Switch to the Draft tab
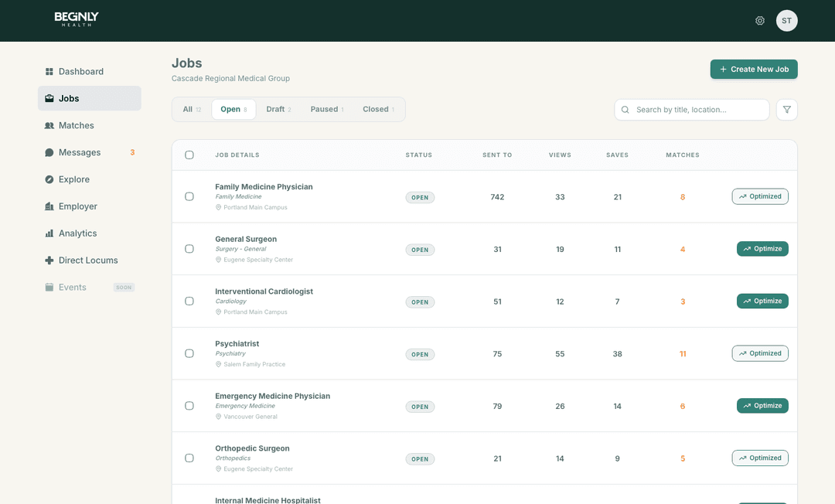The height and width of the screenshot is (504, 835). [278, 109]
